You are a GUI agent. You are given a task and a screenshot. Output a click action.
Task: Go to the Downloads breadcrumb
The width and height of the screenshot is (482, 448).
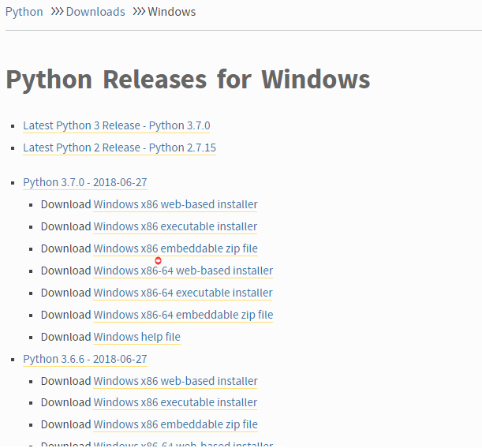(x=95, y=12)
